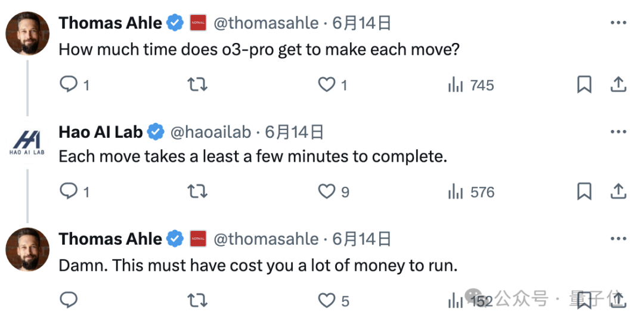Open the 6月14日 timestamp on Hao AI Lab tweet

pos(295,131)
